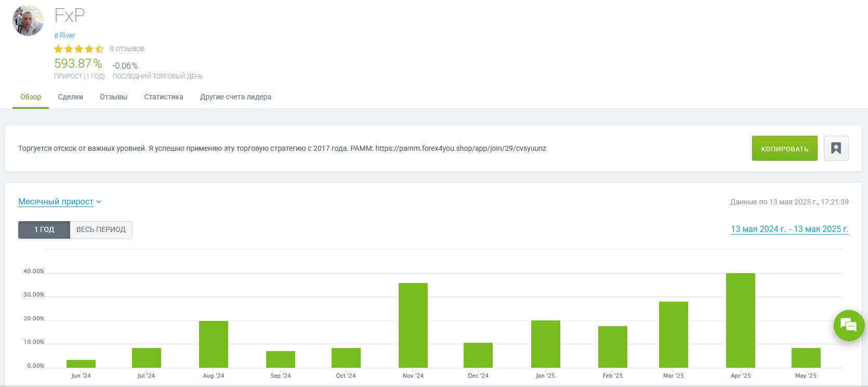Toggle the 1 ГОД period button

[44, 229]
